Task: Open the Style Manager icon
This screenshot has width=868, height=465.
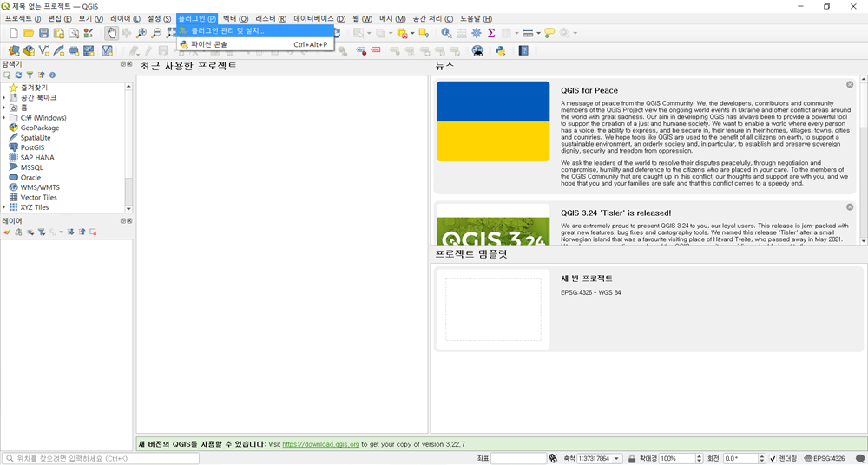Action: click(89, 33)
